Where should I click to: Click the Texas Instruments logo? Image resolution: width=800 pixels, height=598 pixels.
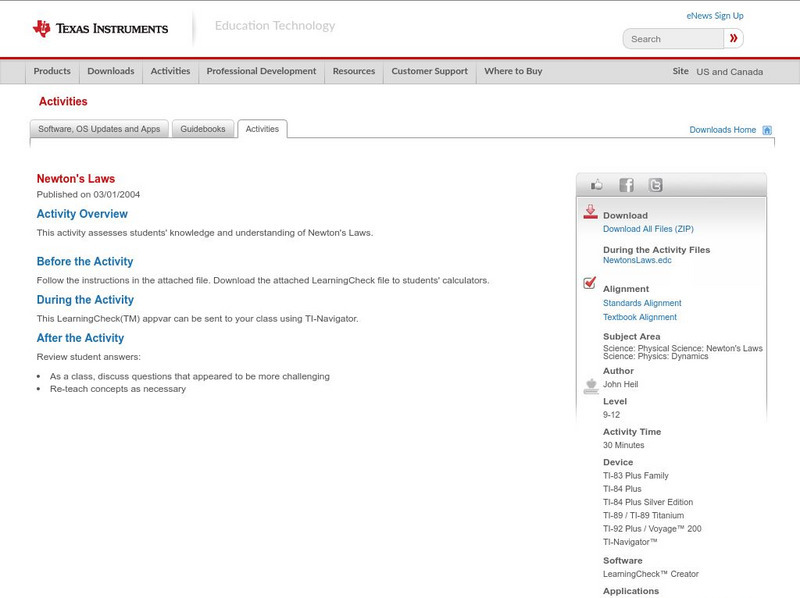tap(100, 28)
